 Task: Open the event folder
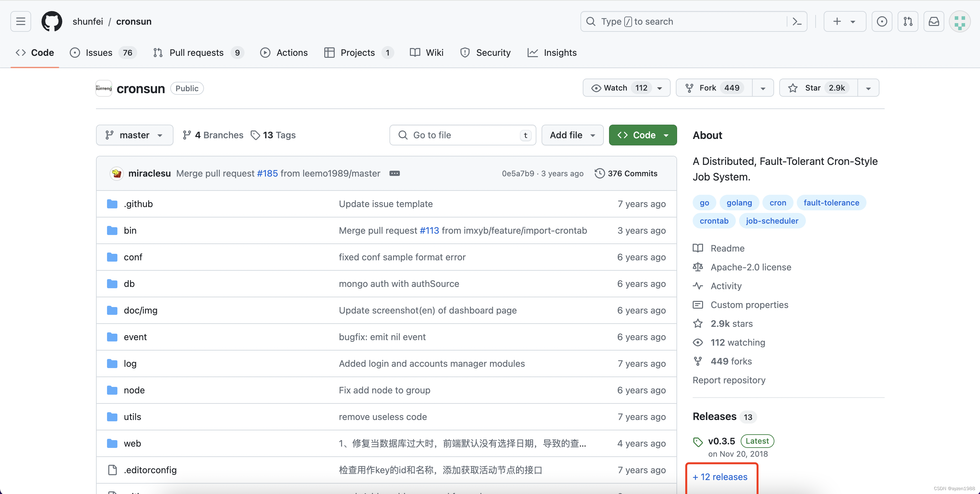[x=135, y=337]
